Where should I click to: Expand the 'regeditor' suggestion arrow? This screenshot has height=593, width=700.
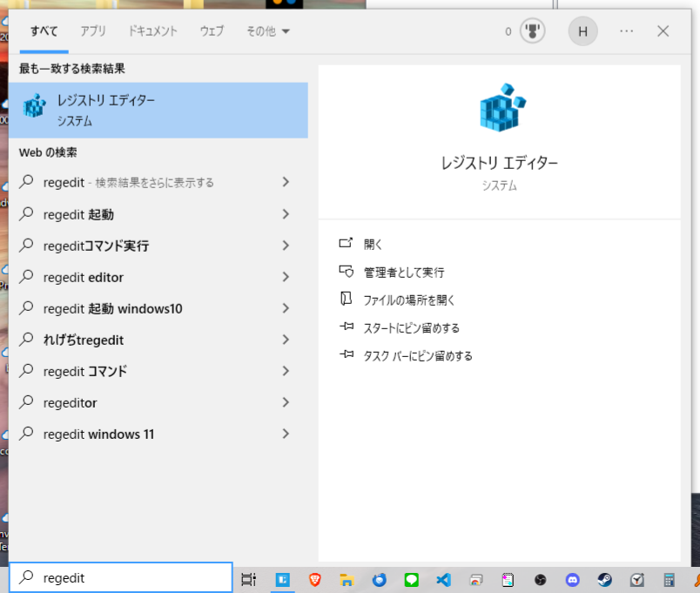(x=286, y=403)
